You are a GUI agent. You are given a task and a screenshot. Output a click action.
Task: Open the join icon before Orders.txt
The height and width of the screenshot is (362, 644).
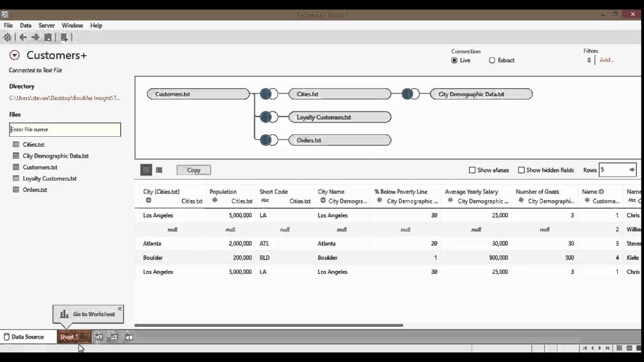(269, 140)
